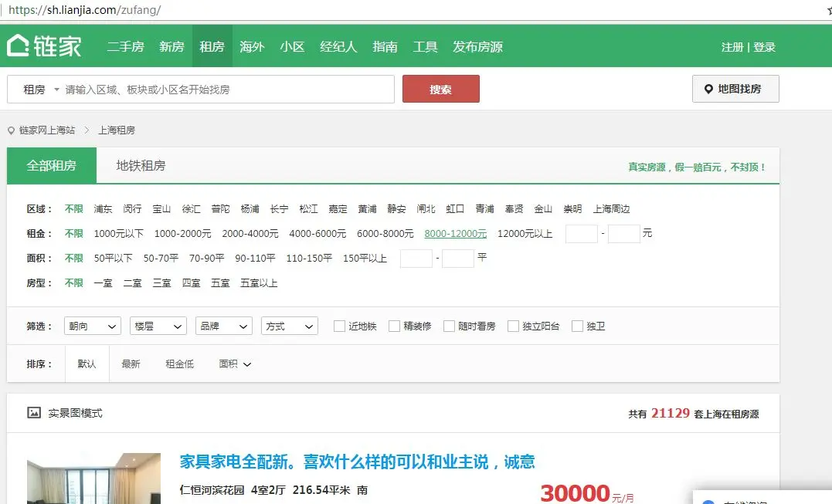832x504 pixels.
Task: Click the maximum area input field
Action: pyautogui.click(x=458, y=259)
